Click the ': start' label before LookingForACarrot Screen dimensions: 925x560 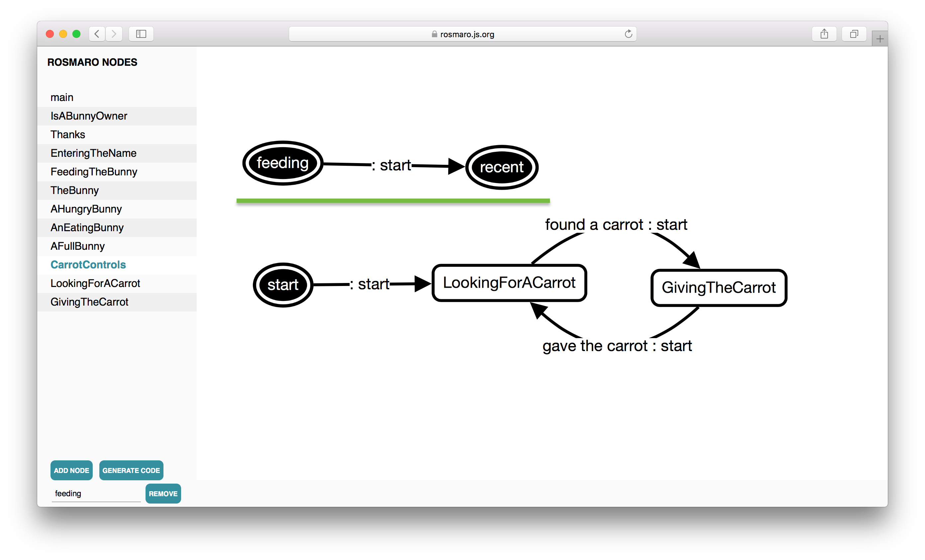(369, 284)
